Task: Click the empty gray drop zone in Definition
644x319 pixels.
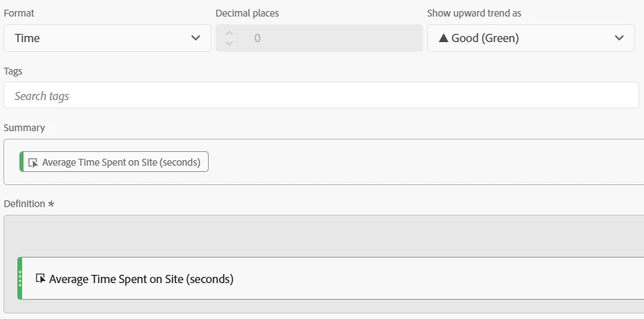Action: click(325, 236)
